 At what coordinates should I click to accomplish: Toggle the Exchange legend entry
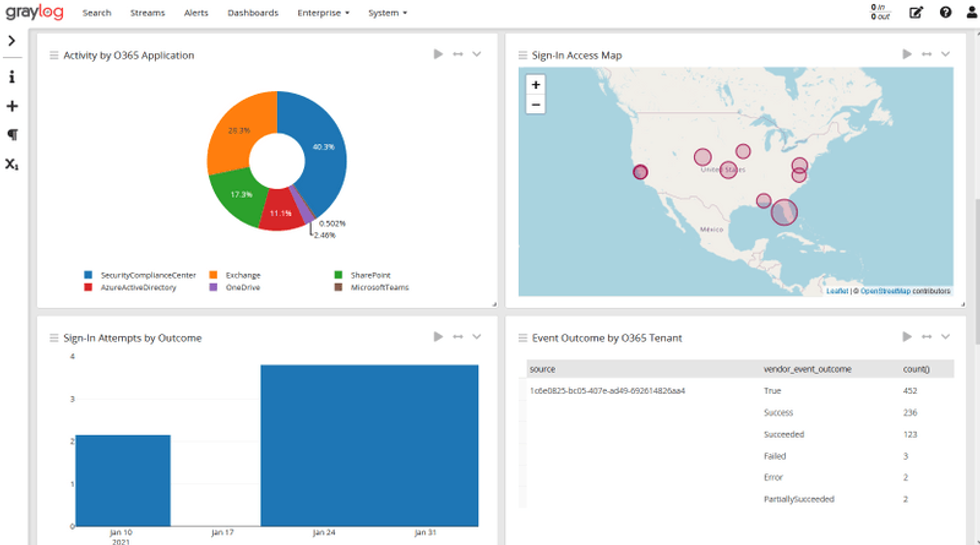[x=236, y=274]
